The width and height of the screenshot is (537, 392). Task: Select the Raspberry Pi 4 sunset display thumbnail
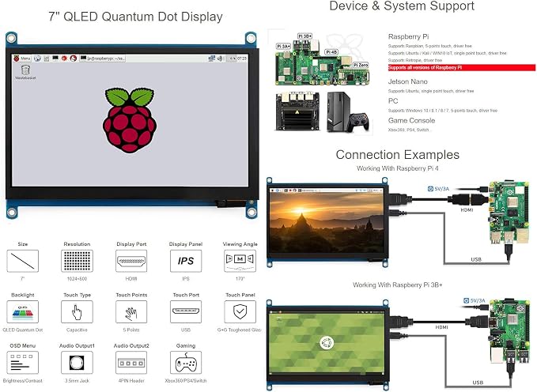[x=327, y=222]
